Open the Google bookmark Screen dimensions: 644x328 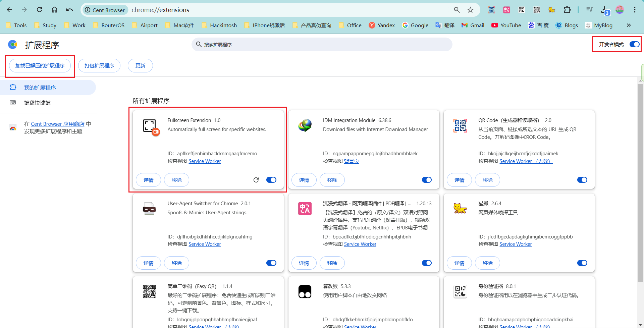point(416,25)
